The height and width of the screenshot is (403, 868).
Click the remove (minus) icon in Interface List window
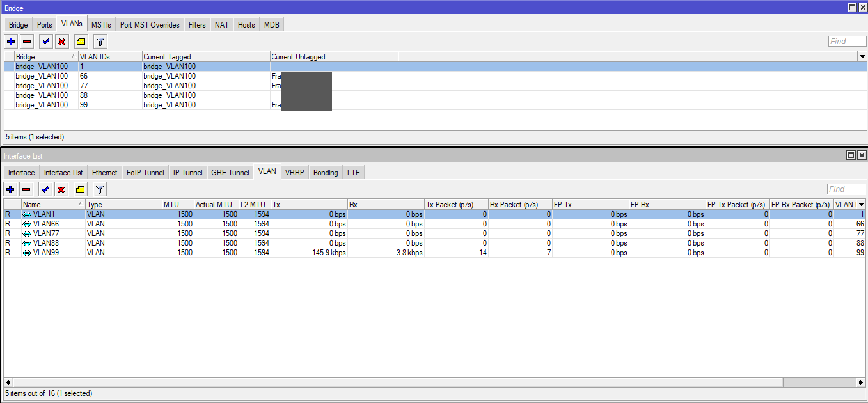pos(27,189)
